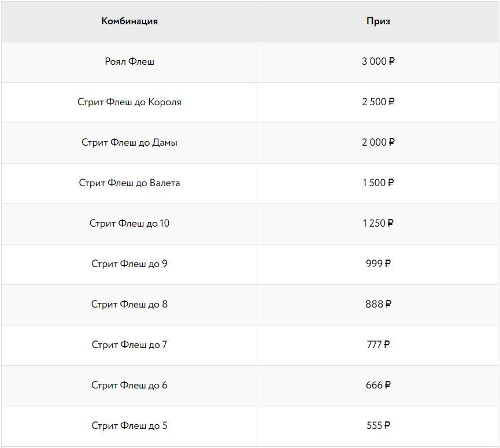Image resolution: width=500 pixels, height=448 pixels.
Task: Select Стрит Флеш до 7 label
Action: coord(129,345)
